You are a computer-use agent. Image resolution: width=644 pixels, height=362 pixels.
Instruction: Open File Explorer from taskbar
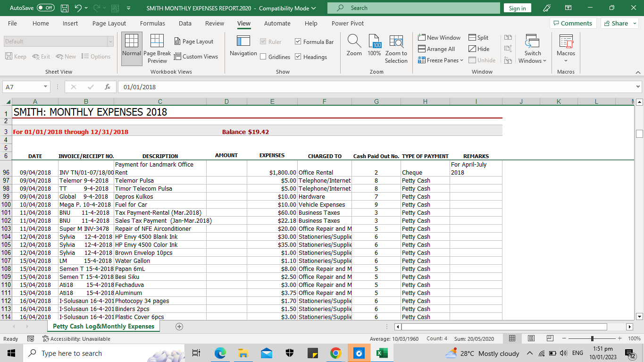point(243,353)
